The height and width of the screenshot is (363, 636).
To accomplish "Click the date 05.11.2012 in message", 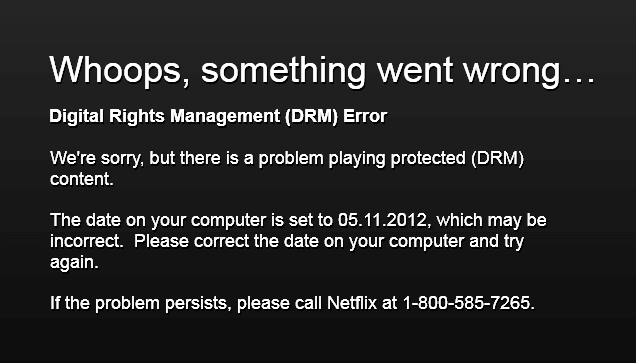I will (384, 220).
